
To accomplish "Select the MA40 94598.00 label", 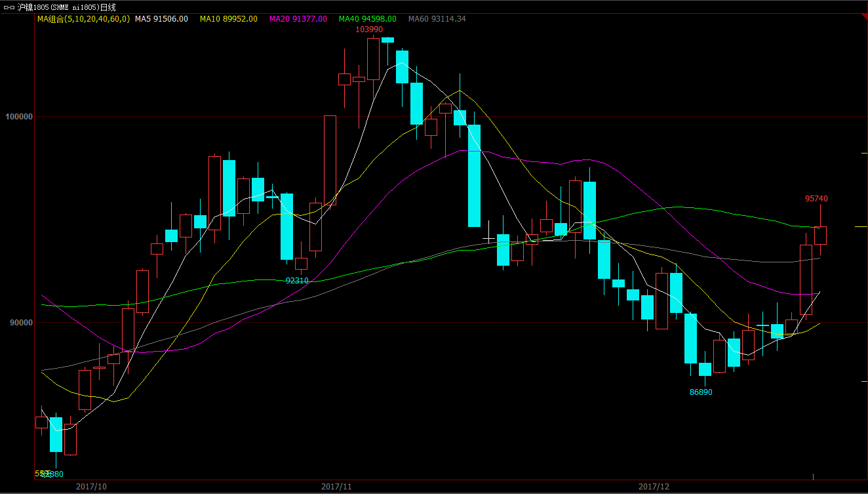I will (367, 19).
